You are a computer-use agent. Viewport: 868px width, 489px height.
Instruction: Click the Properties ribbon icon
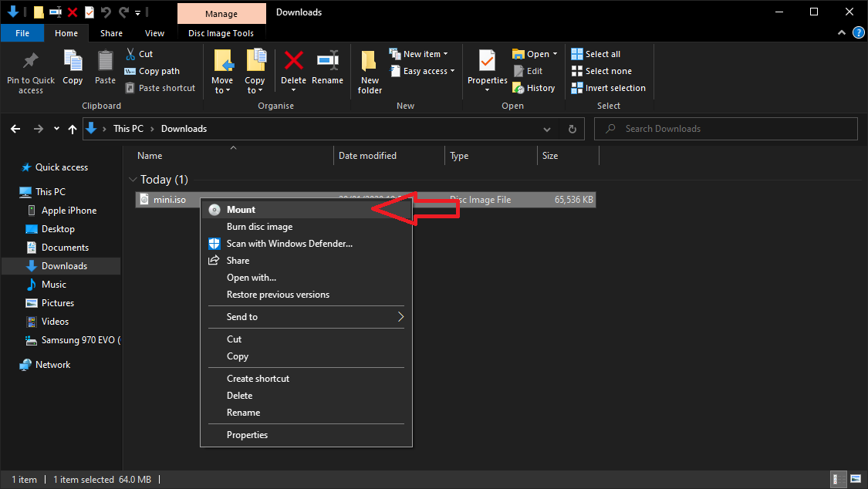487,61
